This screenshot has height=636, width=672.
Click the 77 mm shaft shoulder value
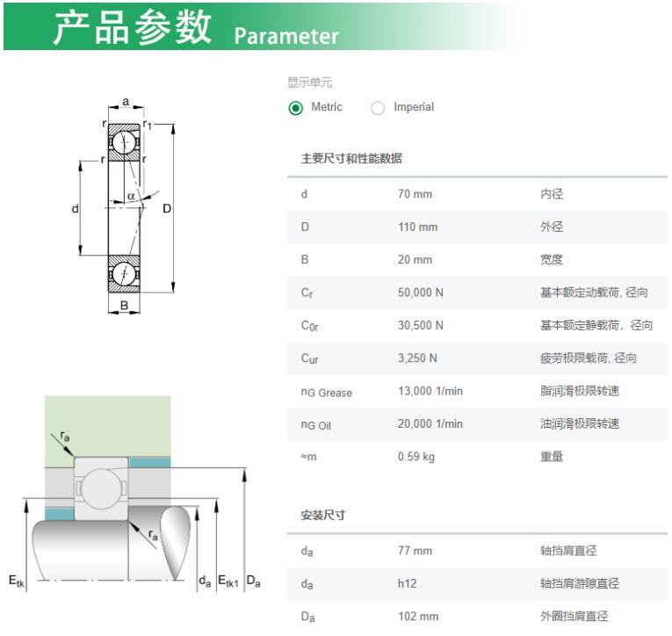[x=415, y=551]
